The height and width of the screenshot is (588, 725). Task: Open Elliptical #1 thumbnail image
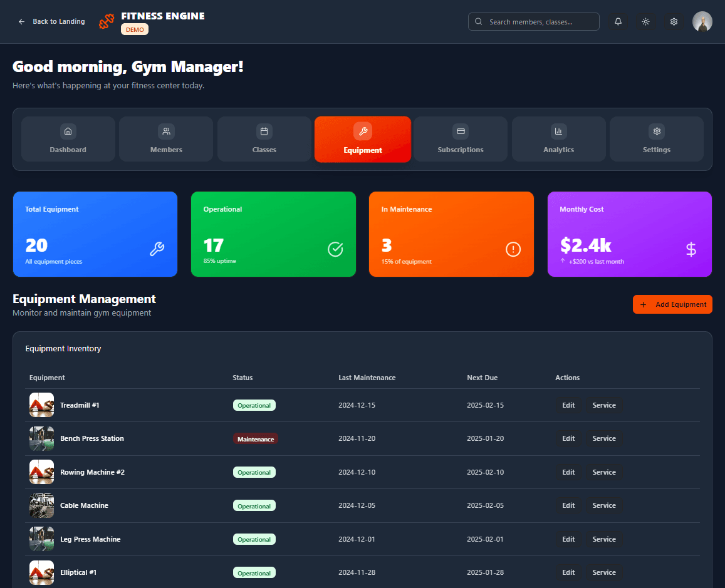pyautogui.click(x=41, y=572)
